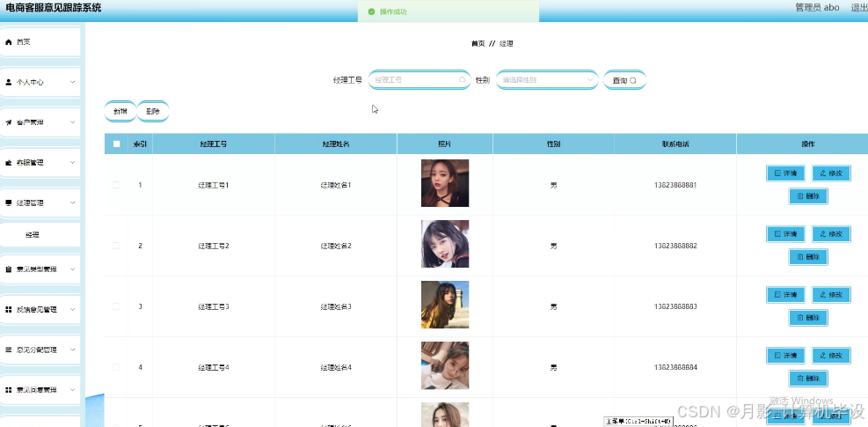Click the list icon for 意见分配管理
Screen dimensions: 868x427
(x=8, y=350)
